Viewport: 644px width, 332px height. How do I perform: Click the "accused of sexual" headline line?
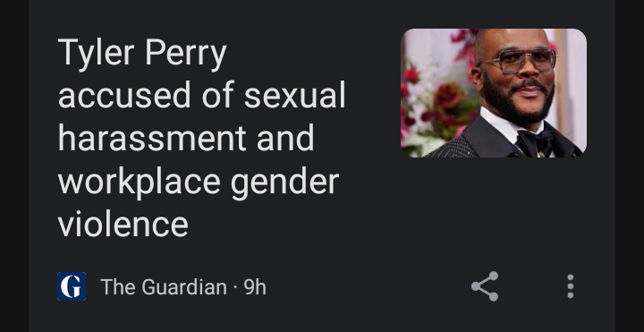201,96
